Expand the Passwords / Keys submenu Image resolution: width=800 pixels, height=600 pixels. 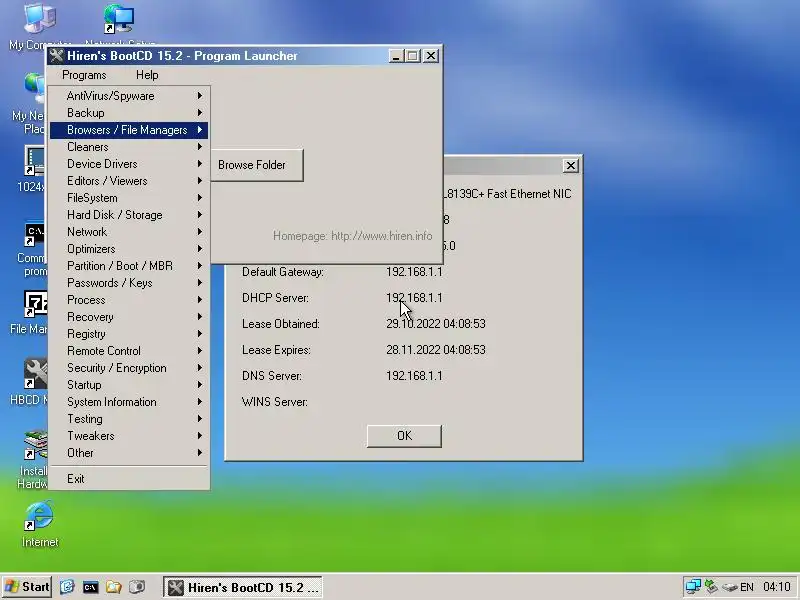[129, 283]
